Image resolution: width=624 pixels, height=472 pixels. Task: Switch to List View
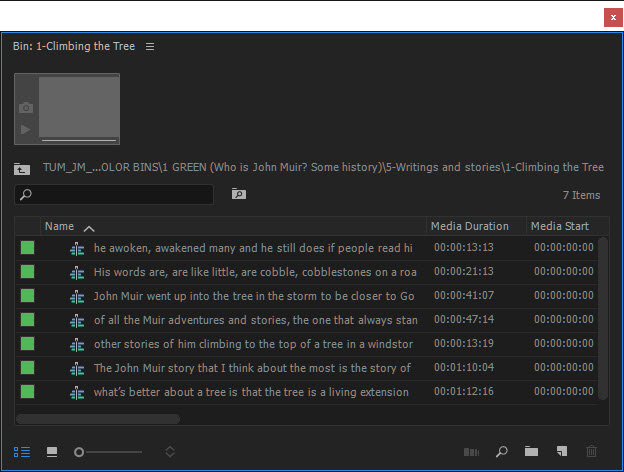coord(22,452)
